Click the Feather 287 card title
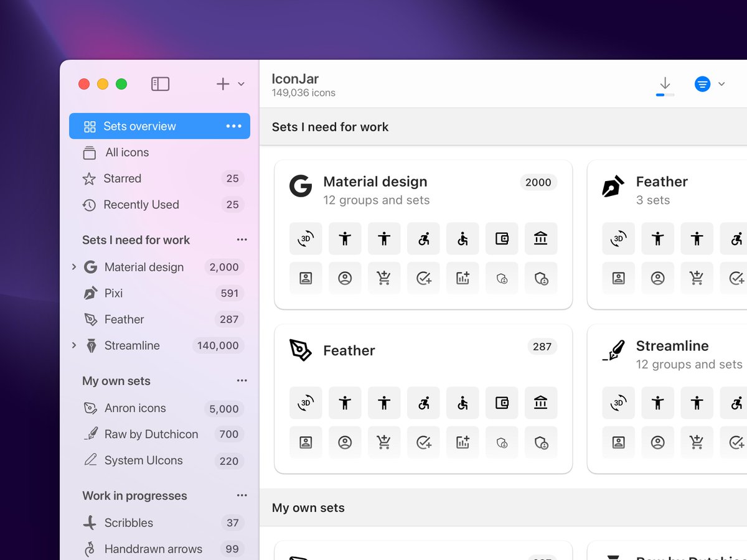 click(349, 350)
